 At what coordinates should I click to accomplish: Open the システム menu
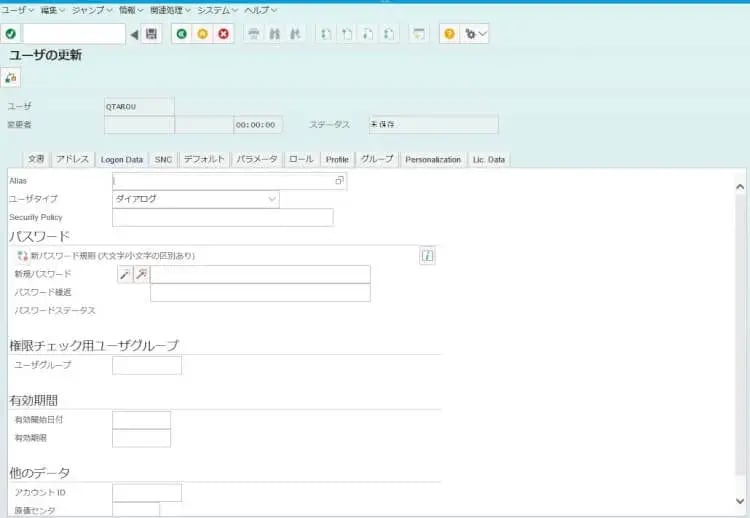point(216,10)
